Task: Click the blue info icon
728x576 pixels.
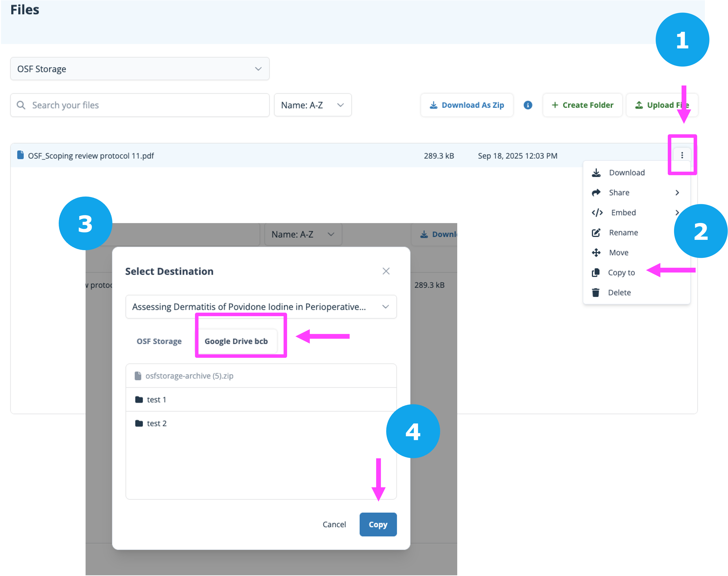Action: coord(527,105)
